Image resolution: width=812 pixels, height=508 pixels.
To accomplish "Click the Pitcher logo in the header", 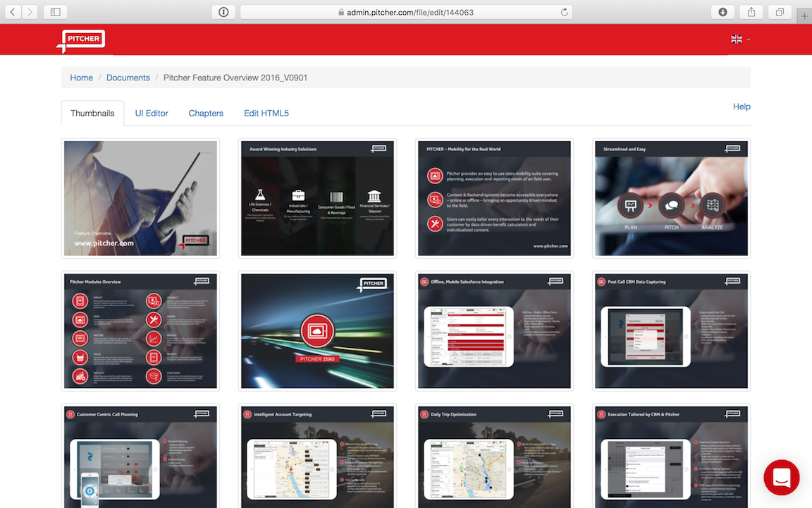I will click(x=81, y=41).
